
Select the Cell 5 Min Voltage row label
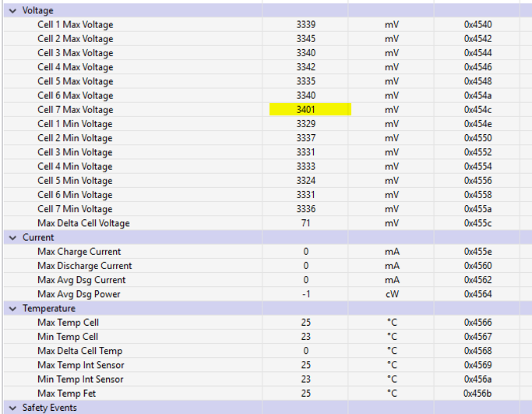75,181
